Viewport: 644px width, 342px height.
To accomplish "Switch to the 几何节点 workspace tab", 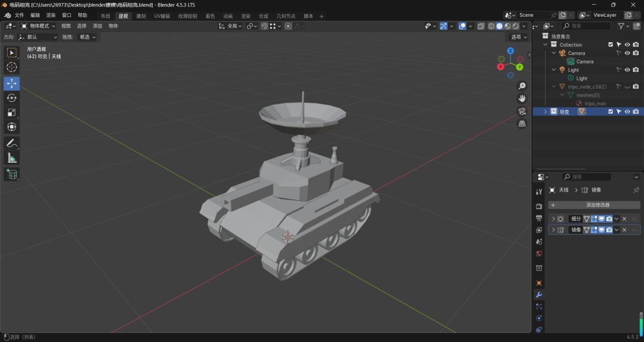I will click(286, 16).
